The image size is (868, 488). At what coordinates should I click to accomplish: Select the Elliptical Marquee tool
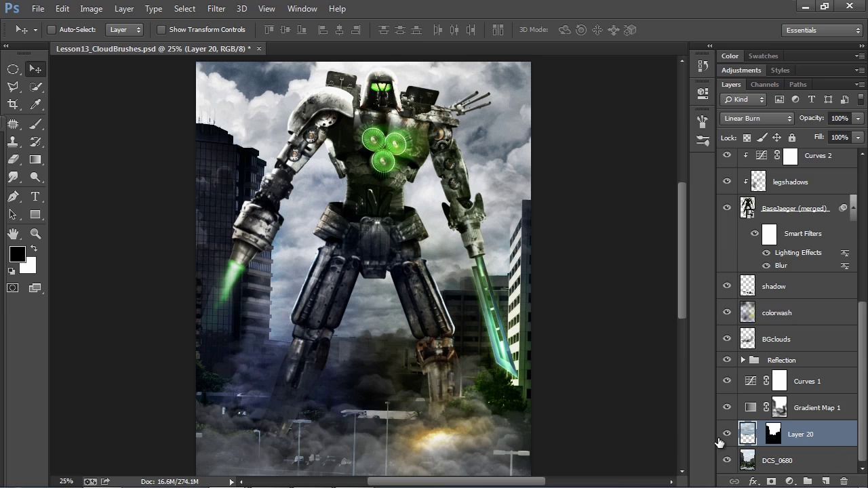tap(13, 69)
